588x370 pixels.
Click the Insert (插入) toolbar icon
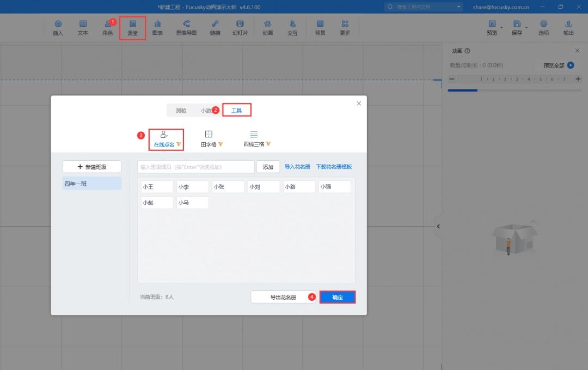[x=58, y=28]
